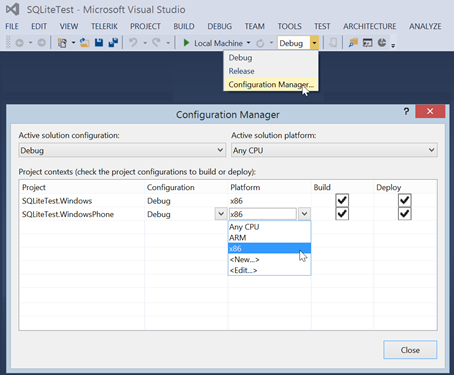The height and width of the screenshot is (375, 454).
Task: Select Any CPU in the platform list
Action: [269, 227]
